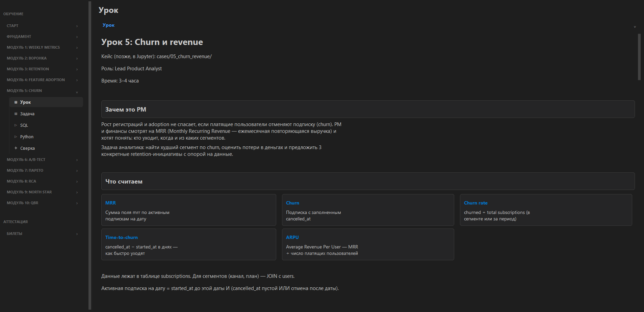
Task: Open the Модуль 3: Retention section
Action: click(42, 69)
